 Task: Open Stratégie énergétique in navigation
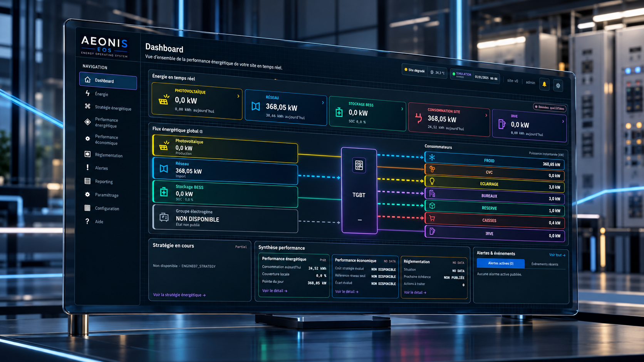108,108
